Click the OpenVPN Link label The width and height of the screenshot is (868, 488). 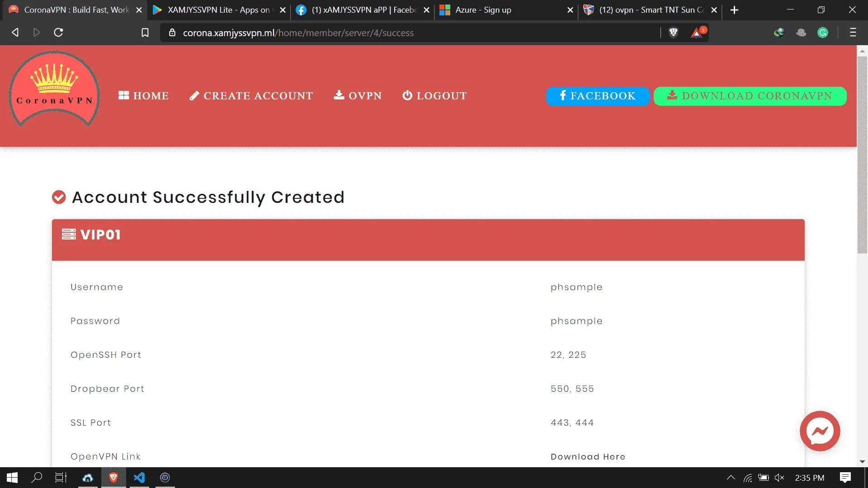click(x=105, y=457)
